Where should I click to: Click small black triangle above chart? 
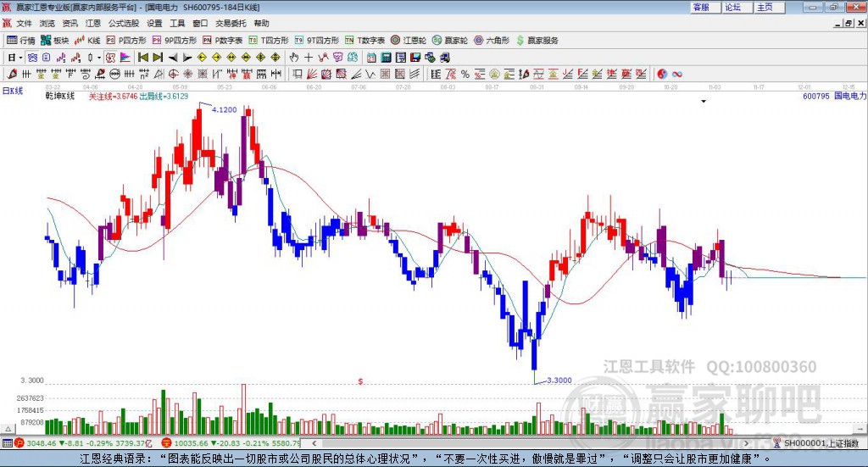point(704,101)
